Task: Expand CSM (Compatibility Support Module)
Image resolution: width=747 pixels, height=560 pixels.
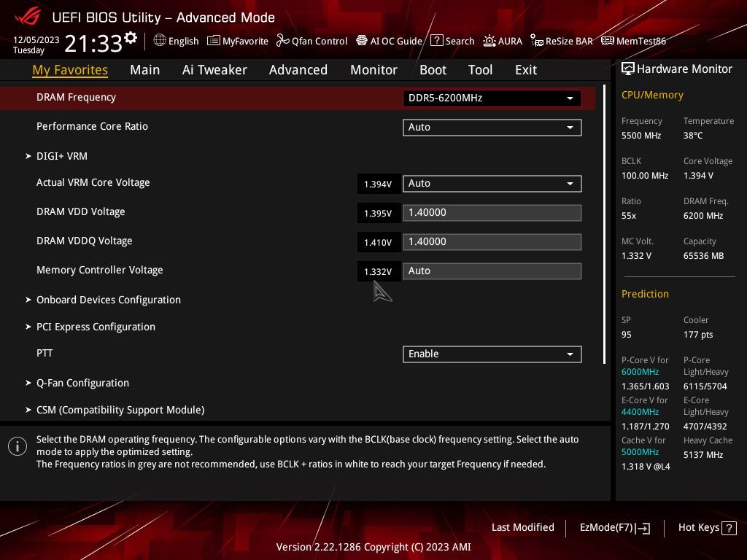Action: [120, 410]
